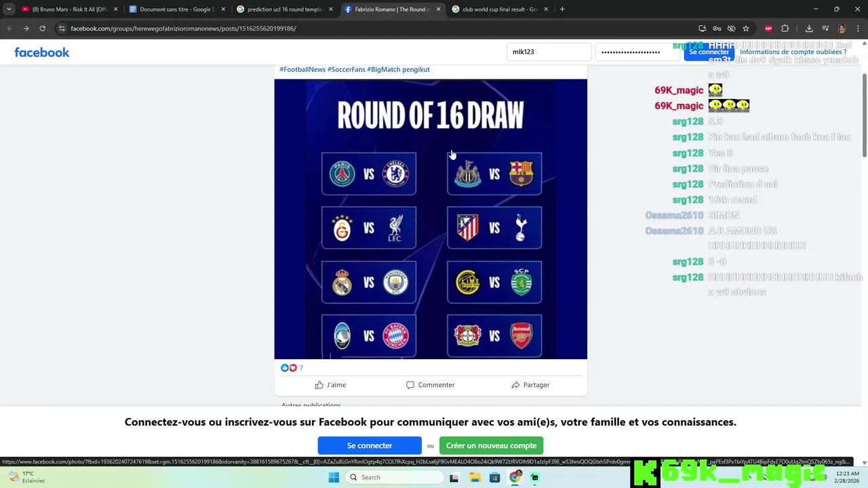Open Microsoft Store from the taskbar
The image size is (868, 488).
pos(495,477)
